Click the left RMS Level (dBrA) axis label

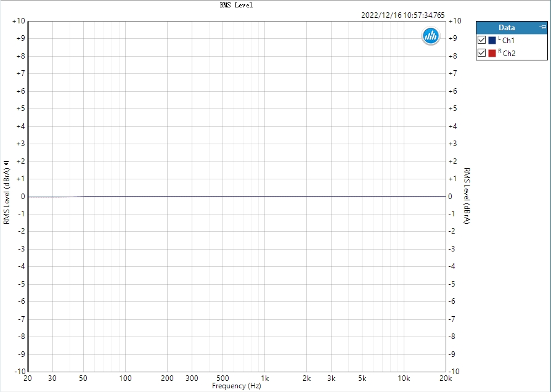[x=7, y=196]
